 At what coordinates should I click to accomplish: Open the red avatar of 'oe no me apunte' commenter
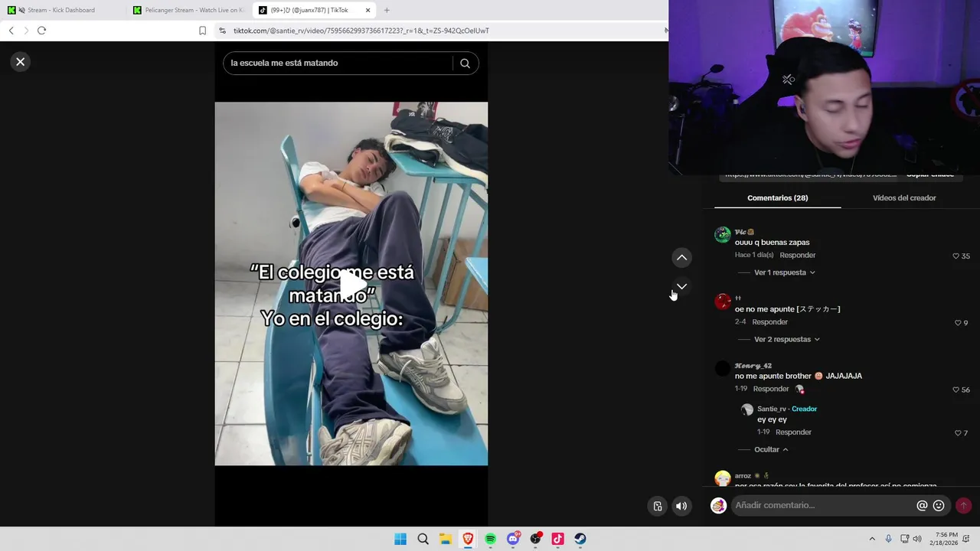723,302
